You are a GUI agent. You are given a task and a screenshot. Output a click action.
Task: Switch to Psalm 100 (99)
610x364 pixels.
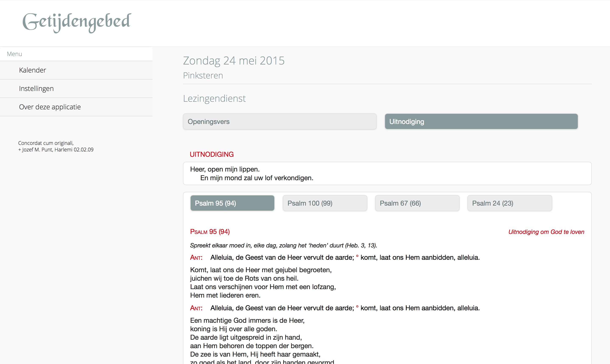[x=325, y=203]
